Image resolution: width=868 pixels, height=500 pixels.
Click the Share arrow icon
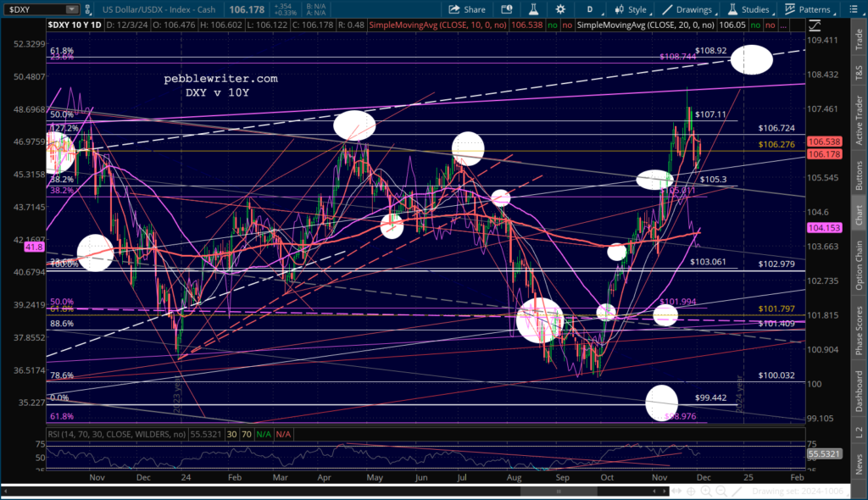point(454,9)
